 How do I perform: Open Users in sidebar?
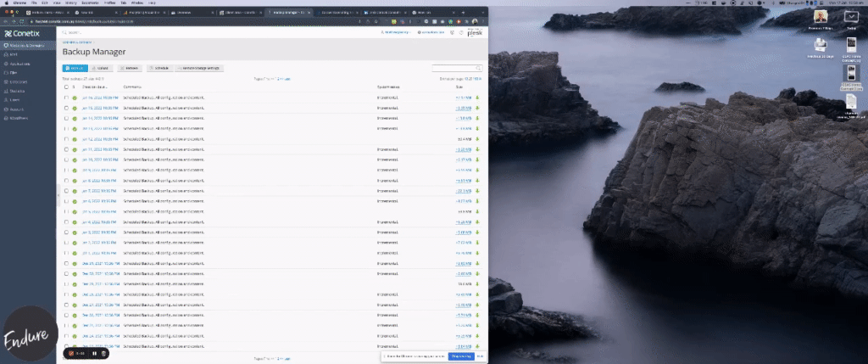pyautogui.click(x=28, y=100)
